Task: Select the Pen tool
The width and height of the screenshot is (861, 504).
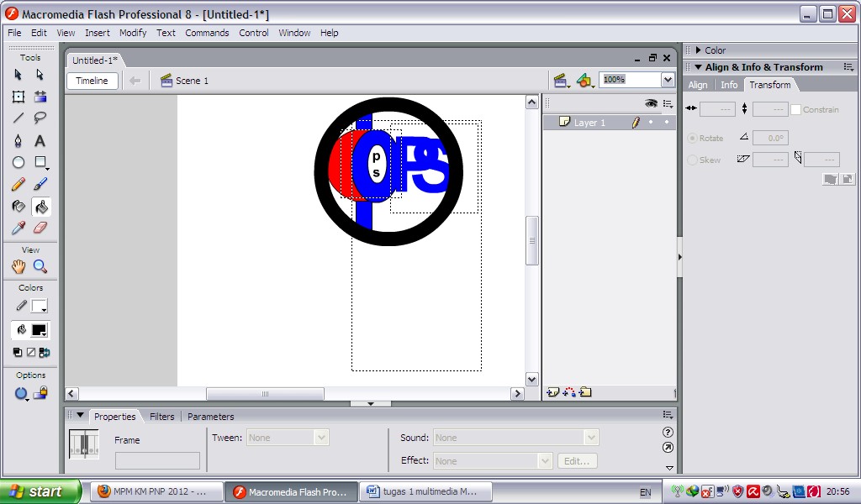Action: click(x=18, y=141)
